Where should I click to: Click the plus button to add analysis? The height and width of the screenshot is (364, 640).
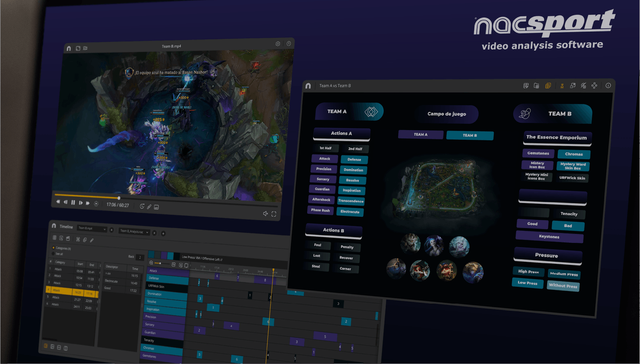[163, 233]
